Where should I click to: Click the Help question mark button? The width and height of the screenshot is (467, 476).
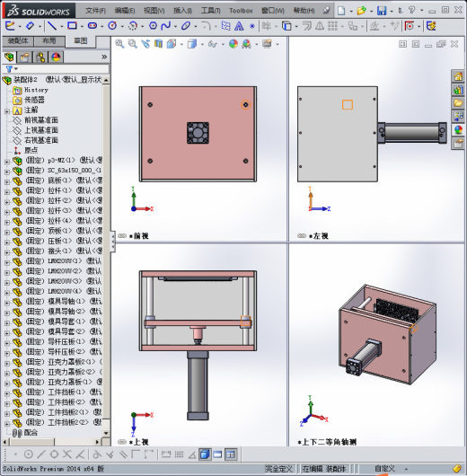[411, 11]
